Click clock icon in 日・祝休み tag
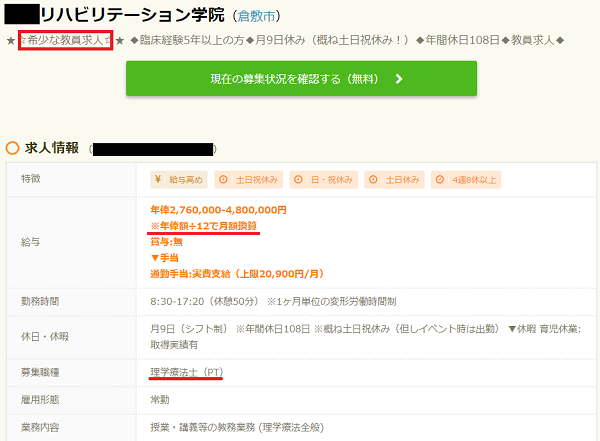Image resolution: width=600 pixels, height=441 pixels. point(297,179)
